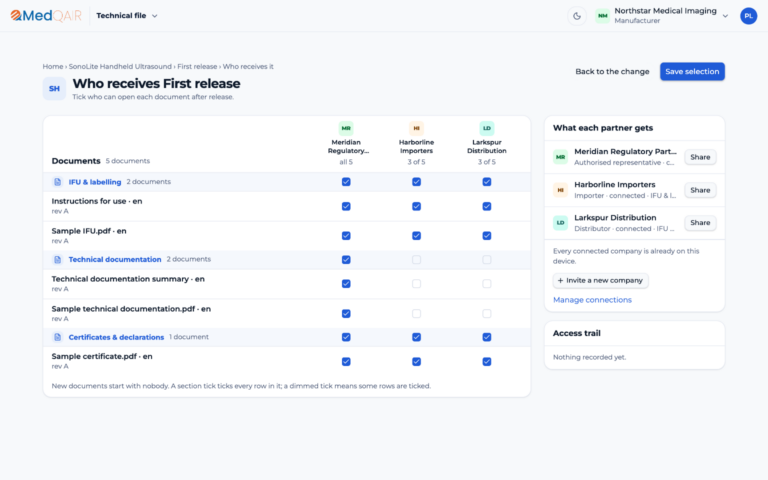Click Certificates & declarations section document icon

coord(57,337)
